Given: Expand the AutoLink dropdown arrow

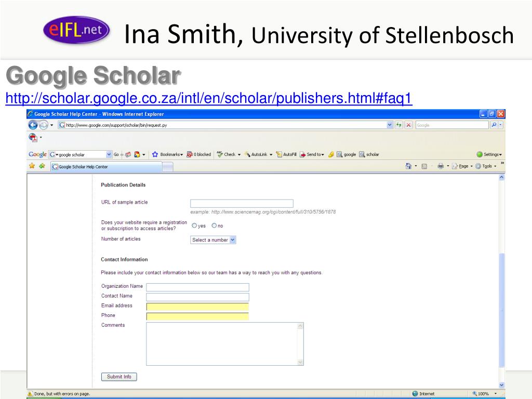Looking at the screenshot, I should 271,155.
